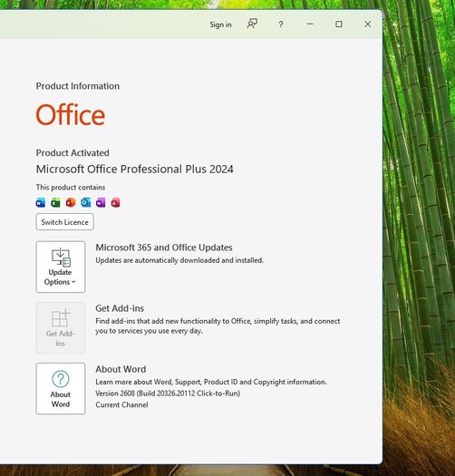Open the About Word button

(61, 388)
